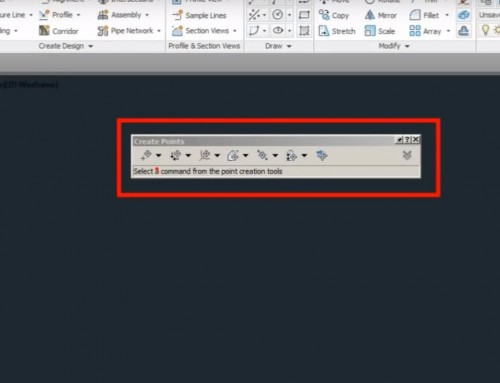
Task: Open the Array dropdown arrow
Action: point(448,31)
